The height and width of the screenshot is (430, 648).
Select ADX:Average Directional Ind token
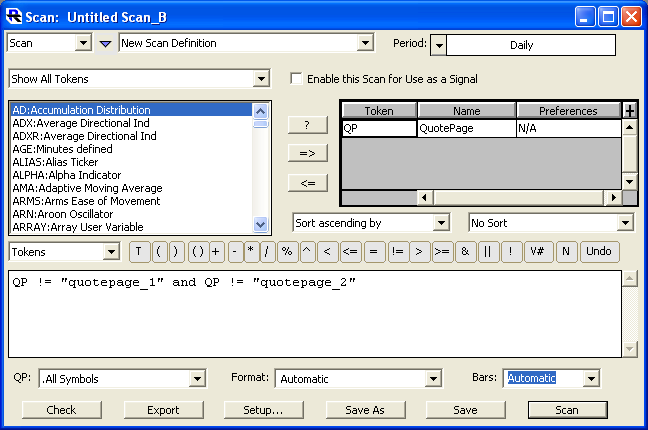pos(131,123)
